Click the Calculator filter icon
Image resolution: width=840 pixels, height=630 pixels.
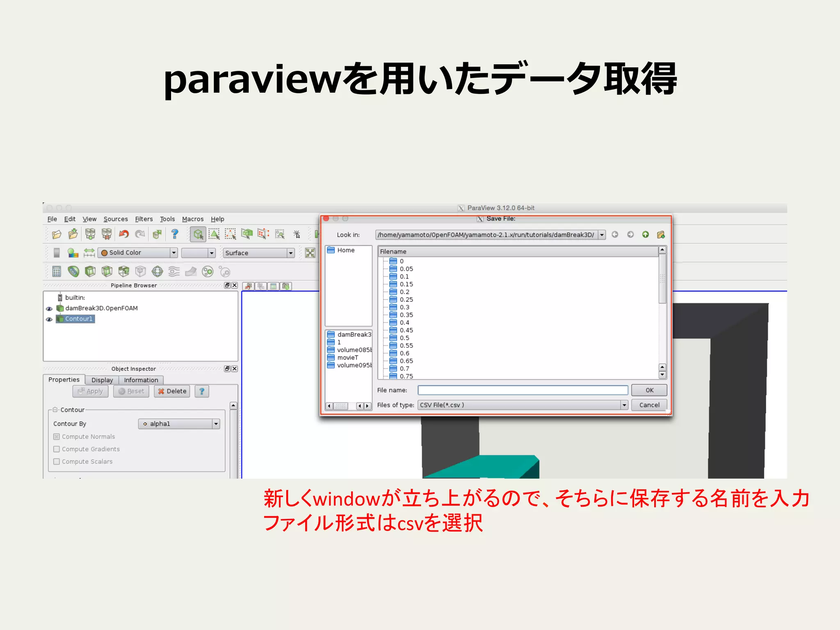point(57,272)
